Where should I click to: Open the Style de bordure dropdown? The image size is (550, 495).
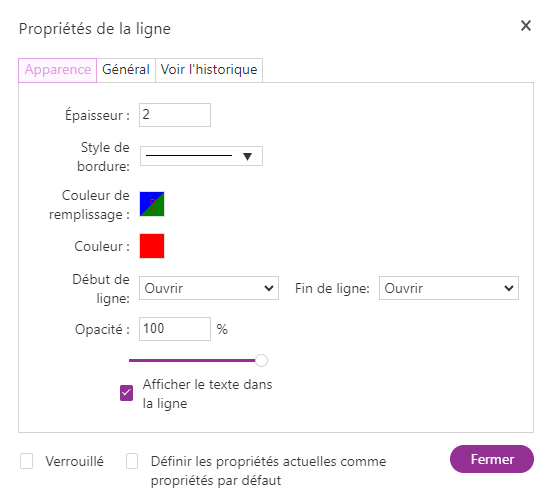[201, 156]
